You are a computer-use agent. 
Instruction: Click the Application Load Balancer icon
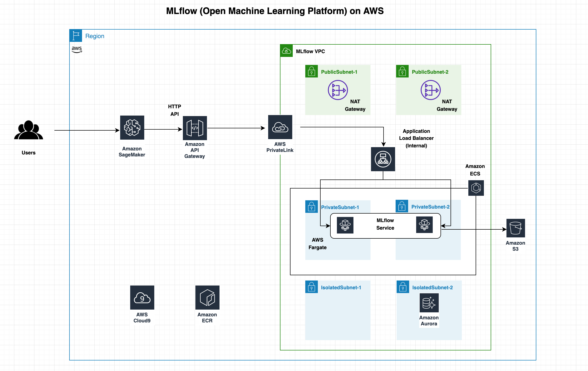pos(383,159)
